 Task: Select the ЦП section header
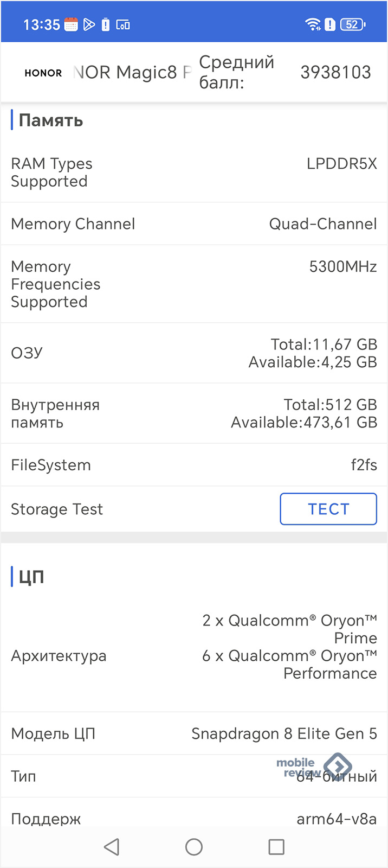tap(31, 577)
